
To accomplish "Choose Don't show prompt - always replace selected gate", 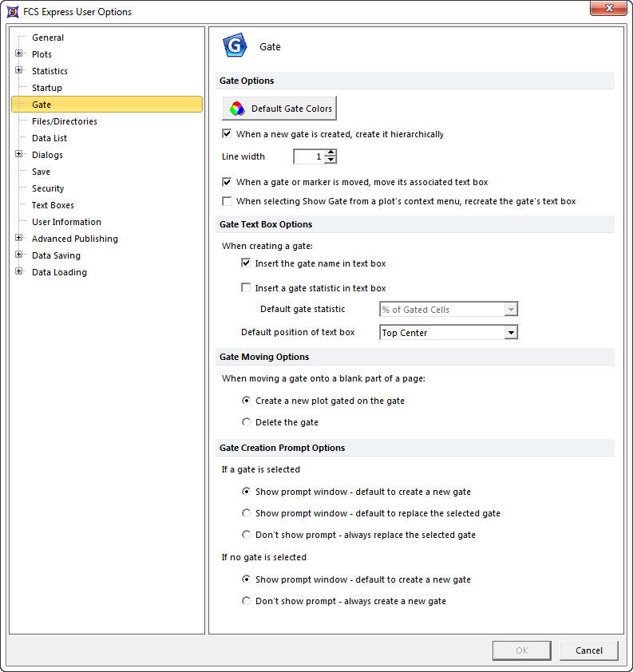I will click(246, 535).
